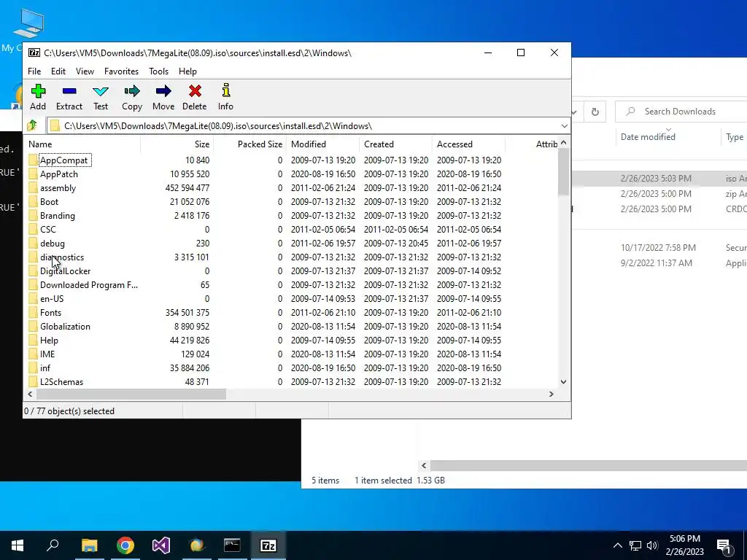Select the debug folder row
Image resolution: width=747 pixels, height=560 pixels.
[x=291, y=244]
